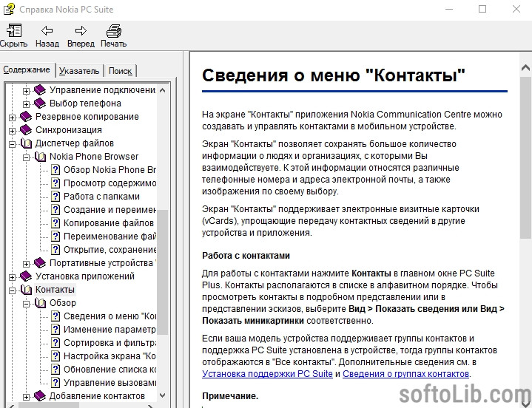Click book icon beside Портативные устройства

coord(40,263)
